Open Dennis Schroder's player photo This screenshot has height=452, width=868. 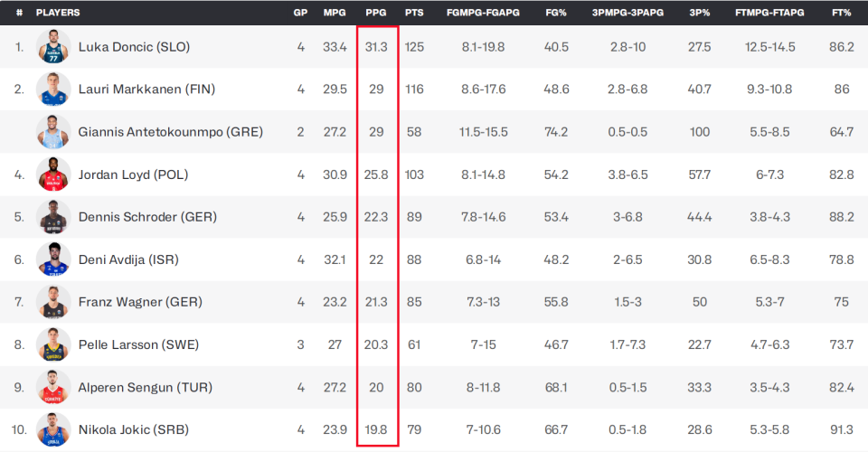tap(53, 217)
